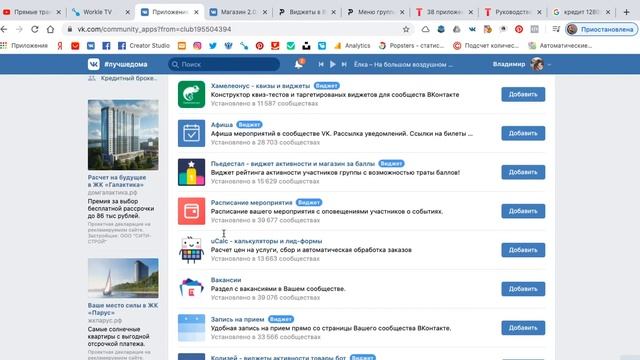Open the ЖК Парус ad image

pos(123,278)
